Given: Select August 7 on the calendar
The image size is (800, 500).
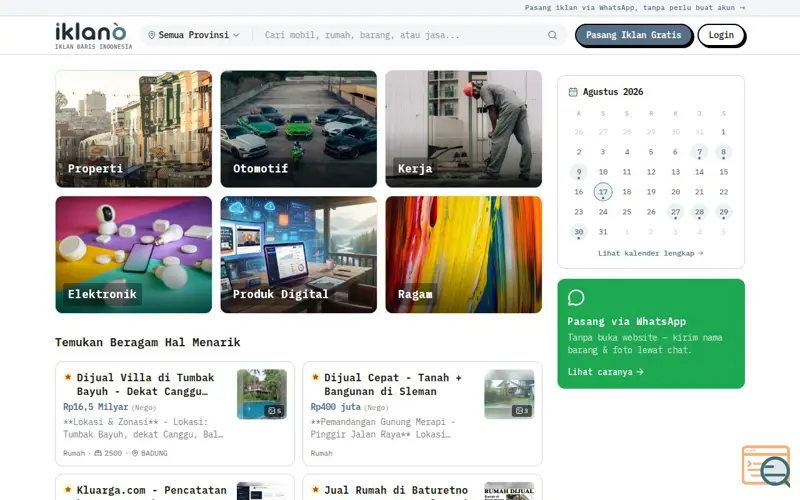Looking at the screenshot, I should pos(699,152).
